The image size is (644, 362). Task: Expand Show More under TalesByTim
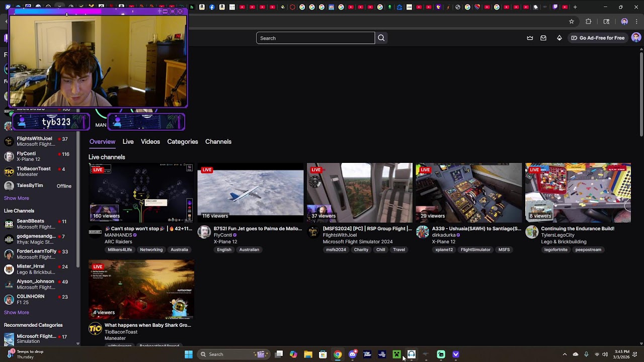(x=17, y=198)
